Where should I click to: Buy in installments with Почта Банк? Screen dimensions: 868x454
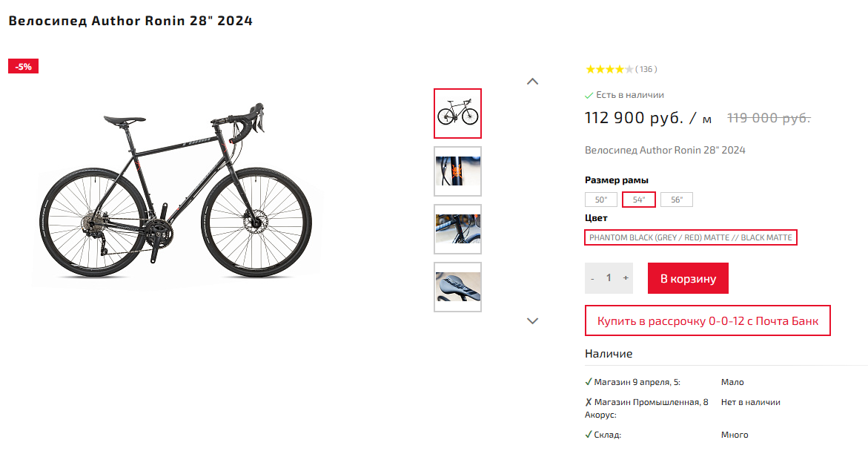[707, 321]
